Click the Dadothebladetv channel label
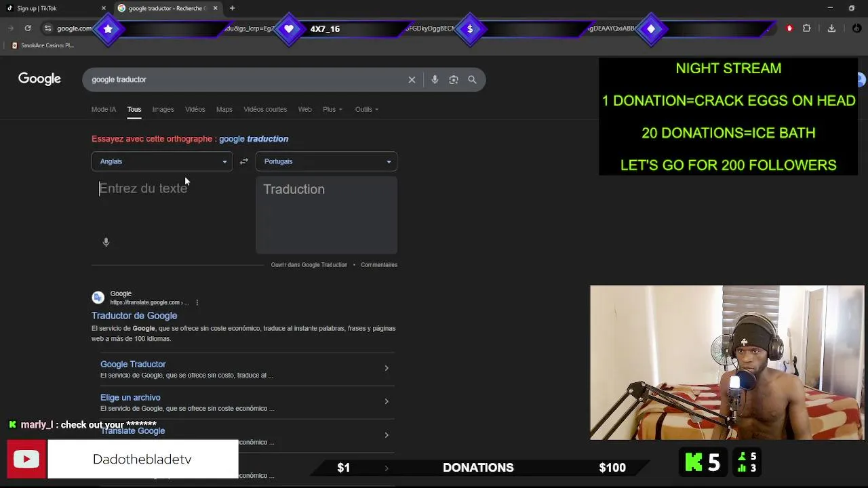This screenshot has height=488, width=868. (x=142, y=460)
